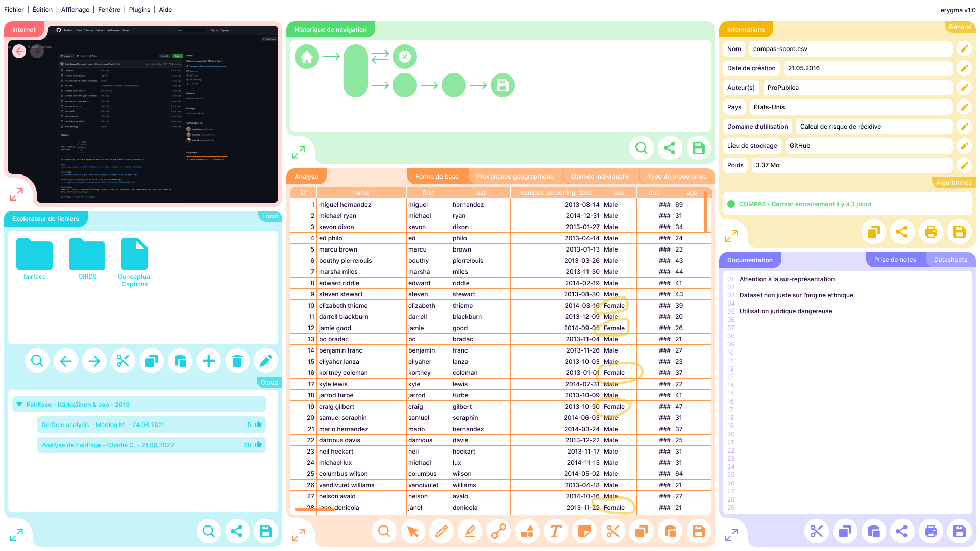Expand the Internet panel to full screen
This screenshot has width=980, height=551.
tap(16, 194)
